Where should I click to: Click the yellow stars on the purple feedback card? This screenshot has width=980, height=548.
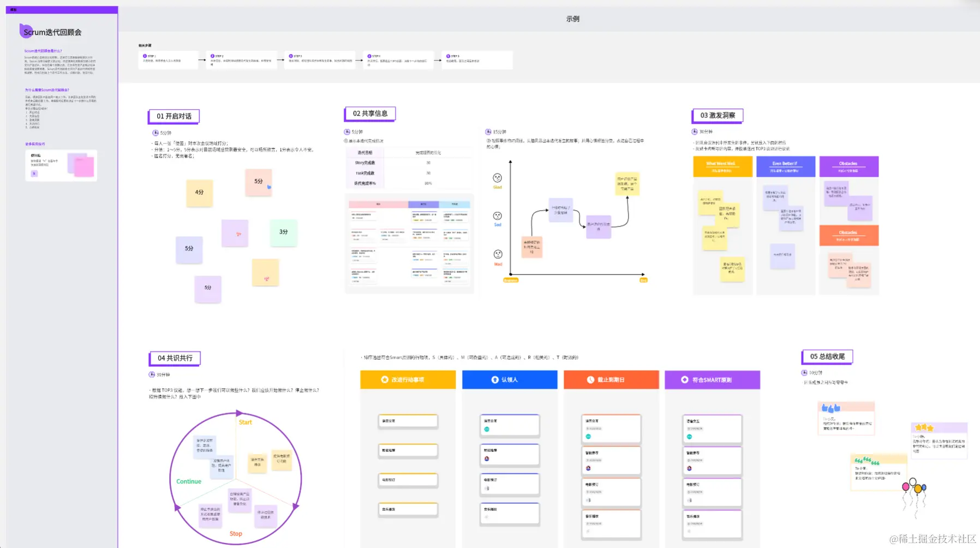pos(924,427)
